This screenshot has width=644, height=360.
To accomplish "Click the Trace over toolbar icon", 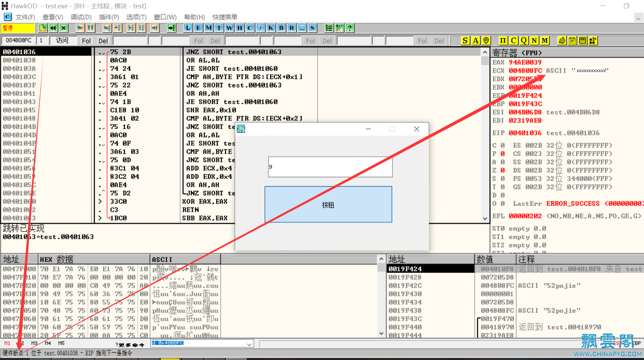I will point(141,28).
